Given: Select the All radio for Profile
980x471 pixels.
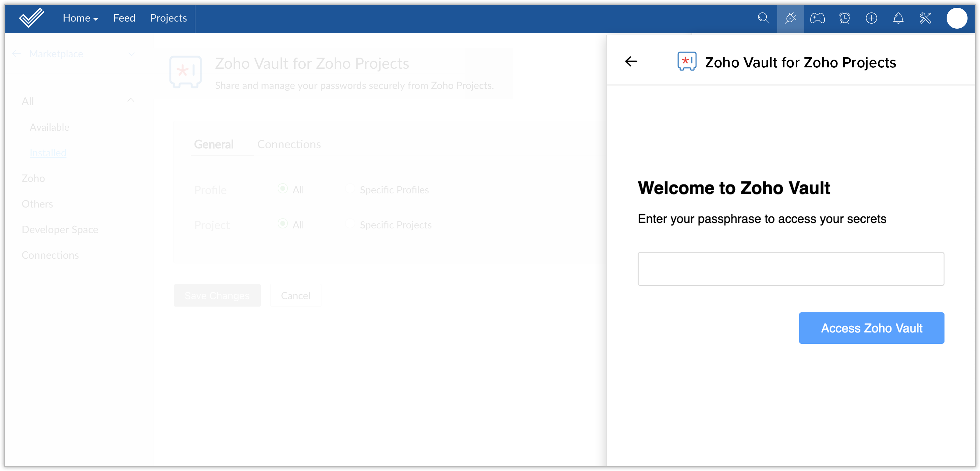Looking at the screenshot, I should [x=282, y=189].
